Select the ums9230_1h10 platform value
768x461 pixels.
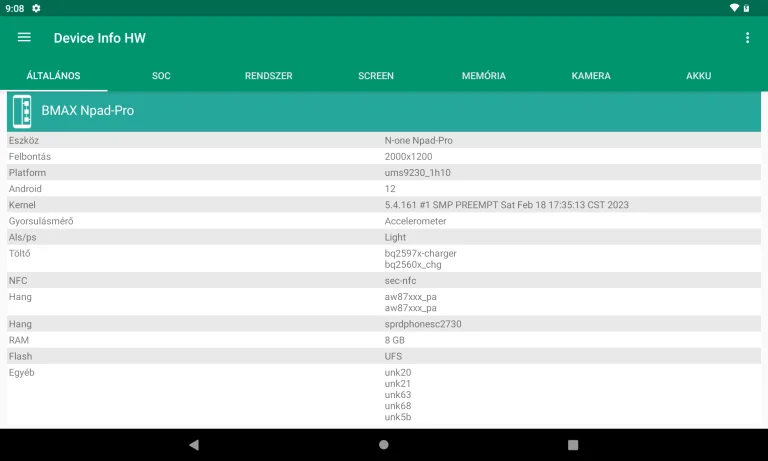pos(417,172)
